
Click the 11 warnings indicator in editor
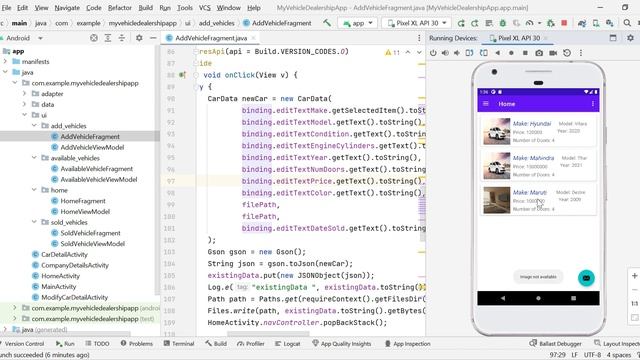(393, 52)
